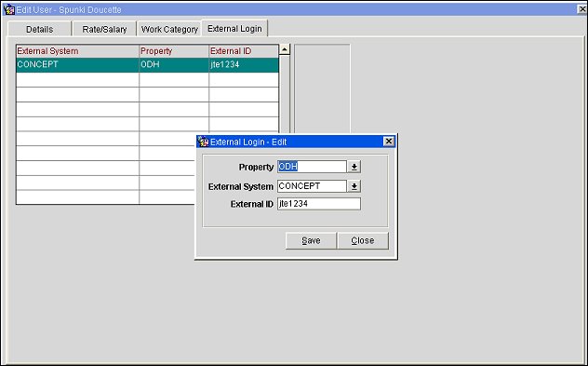Switch to the Details tab
Image resolution: width=588 pixels, height=366 pixels.
tap(39, 29)
